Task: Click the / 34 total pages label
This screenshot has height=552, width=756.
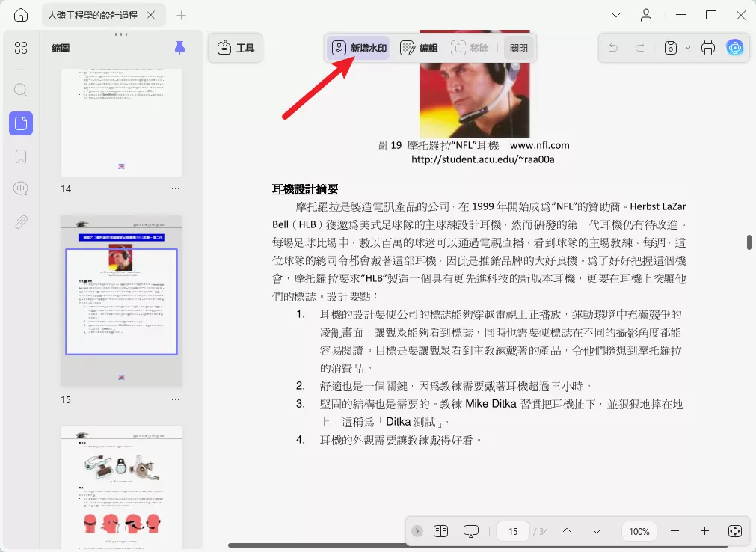Action: (541, 531)
